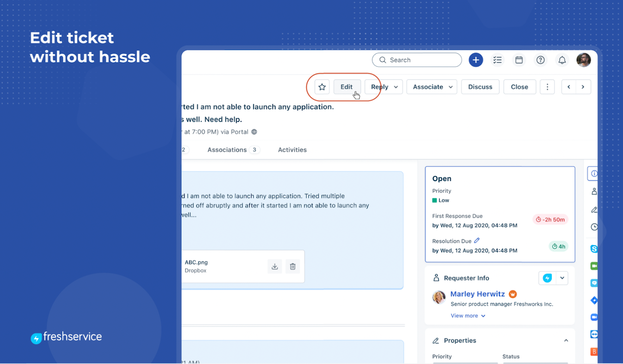Click the Freshworks lightning icon in Requester Info
Screen dimensions: 623x364
click(x=547, y=278)
